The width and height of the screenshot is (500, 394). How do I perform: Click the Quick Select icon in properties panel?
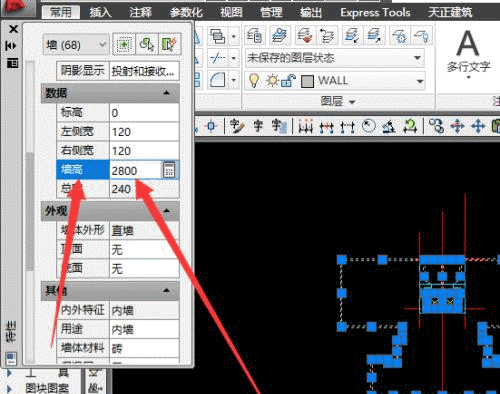click(170, 44)
